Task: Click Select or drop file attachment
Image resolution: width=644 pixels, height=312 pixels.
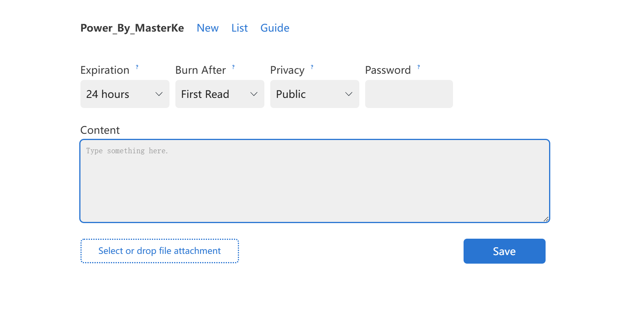Action: tap(159, 251)
